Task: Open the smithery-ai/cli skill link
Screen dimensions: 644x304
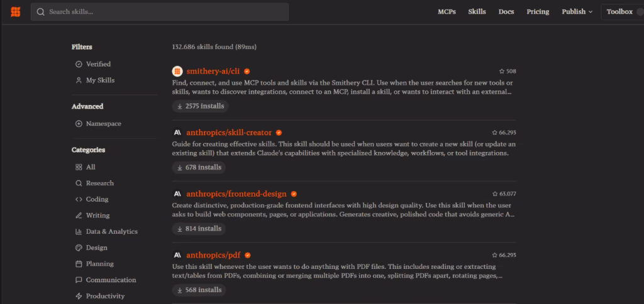Action: (x=213, y=72)
